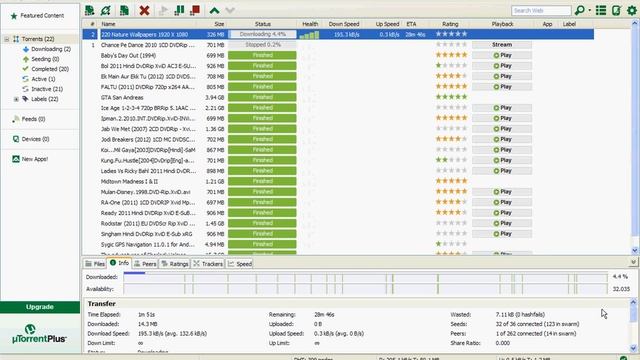The width and height of the screenshot is (640, 360).
Task: Click the Downloaded pieces bar
Action: [365, 277]
